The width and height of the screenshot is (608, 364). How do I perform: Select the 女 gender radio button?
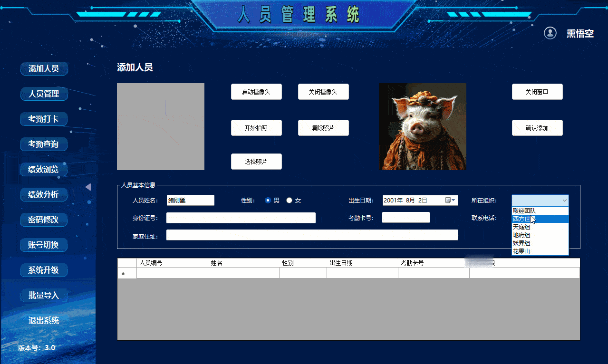289,201
